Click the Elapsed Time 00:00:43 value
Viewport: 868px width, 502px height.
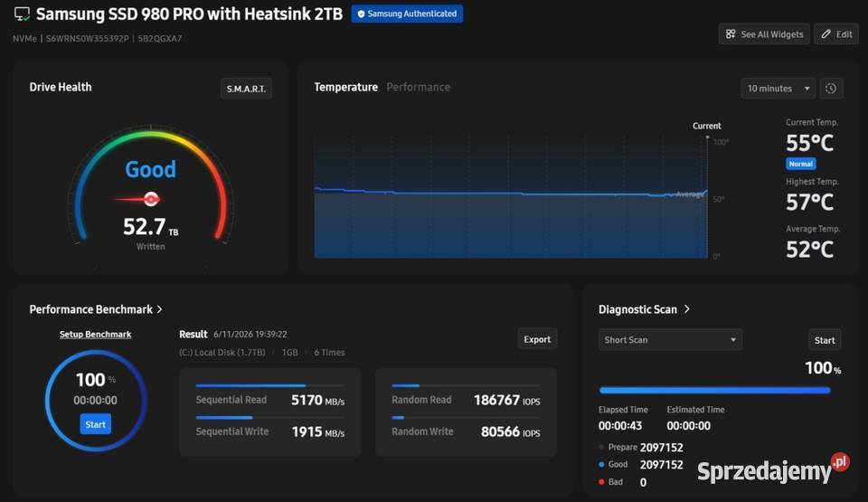[x=620, y=425]
